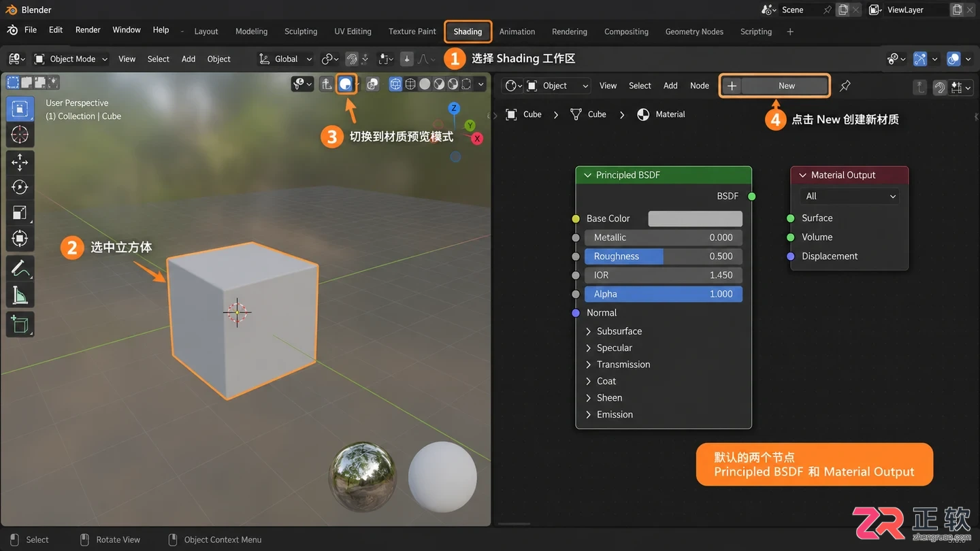Open the All target dropdown in Material Output
Screen dimensions: 980x551
(x=849, y=196)
